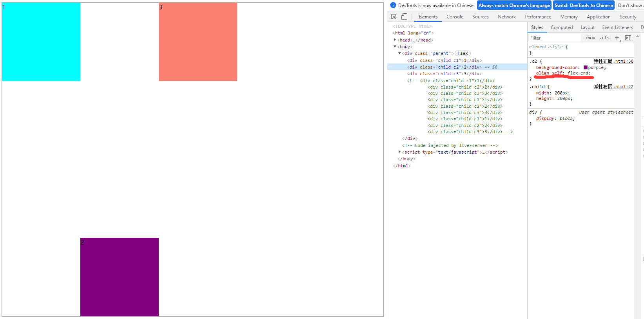The image size is (644, 319).
Task: Select the html lang="en" node
Action: point(413,33)
